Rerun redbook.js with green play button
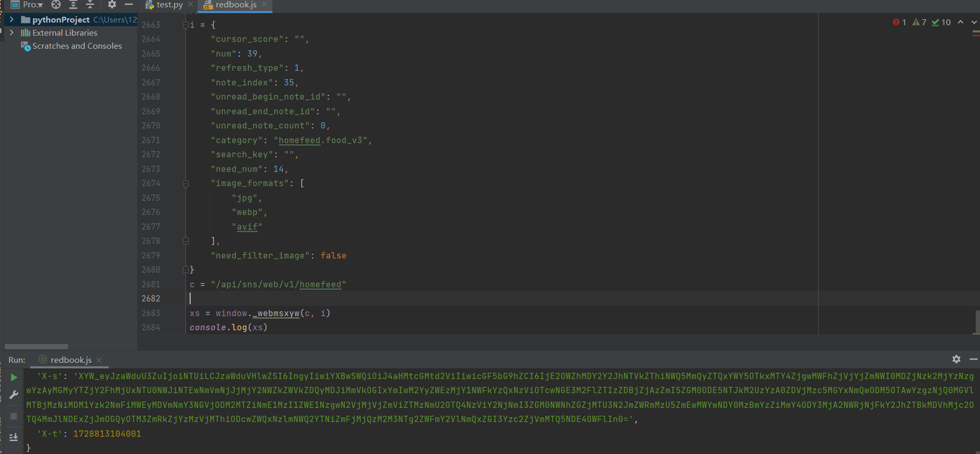980x454 pixels. click(x=14, y=377)
